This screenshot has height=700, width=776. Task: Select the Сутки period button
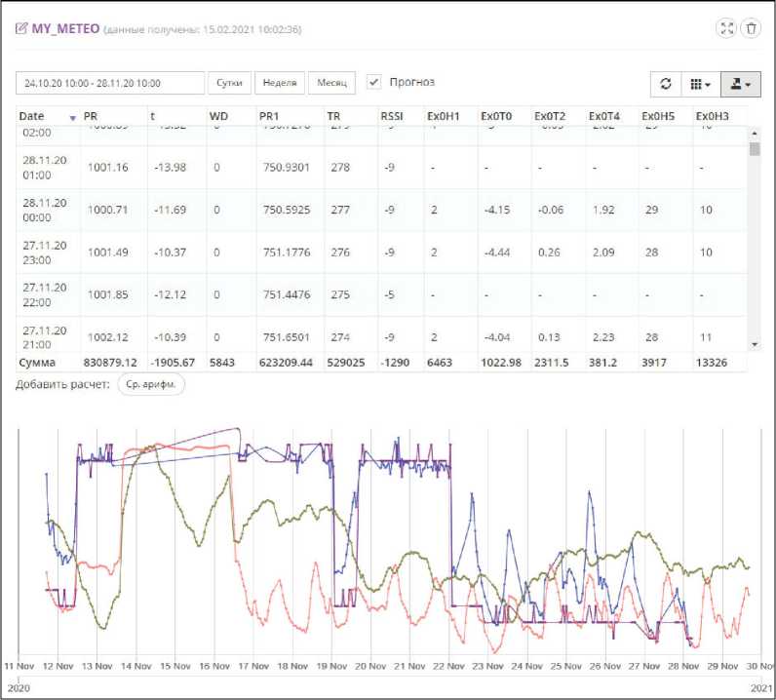tap(229, 83)
